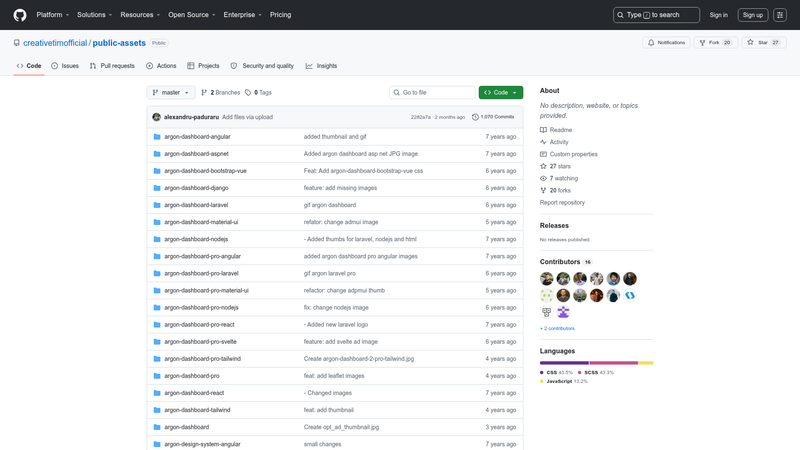Image resolution: width=800 pixels, height=450 pixels.
Task: Focus the Type / to search box
Action: tap(656, 15)
